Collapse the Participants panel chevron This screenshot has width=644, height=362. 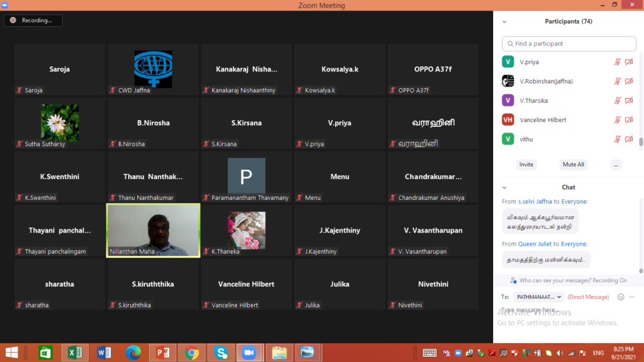point(504,22)
